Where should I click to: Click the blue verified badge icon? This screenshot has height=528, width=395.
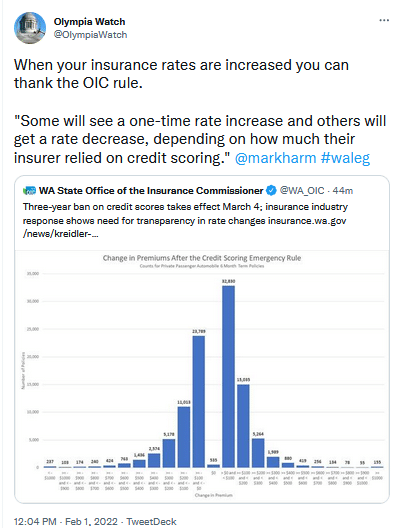[271, 191]
